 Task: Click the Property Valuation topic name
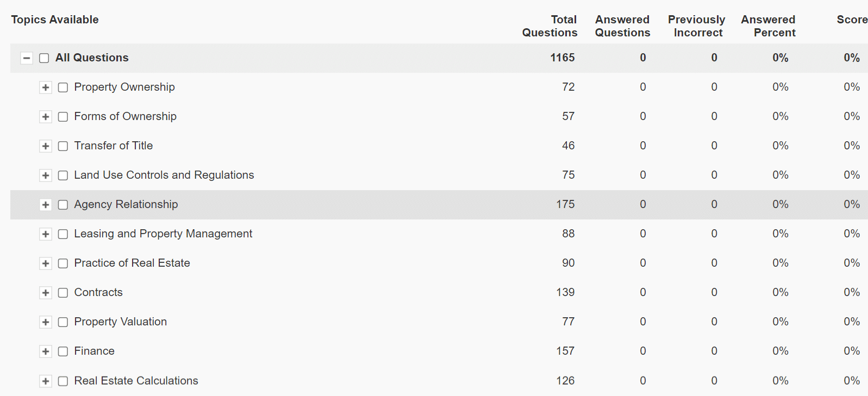coord(120,322)
